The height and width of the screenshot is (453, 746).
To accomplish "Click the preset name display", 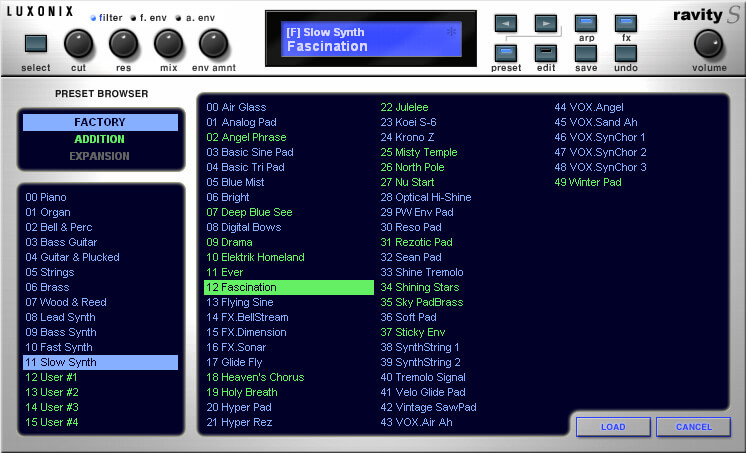I will [x=371, y=39].
